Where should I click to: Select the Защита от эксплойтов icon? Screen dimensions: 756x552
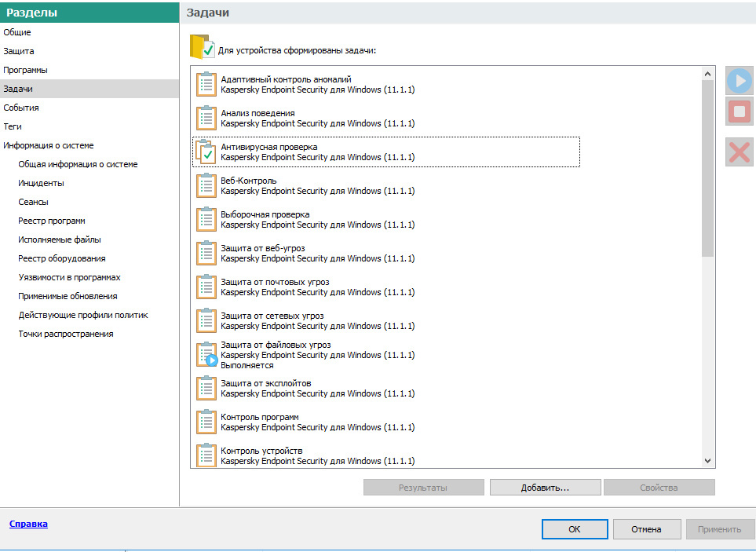tap(206, 388)
